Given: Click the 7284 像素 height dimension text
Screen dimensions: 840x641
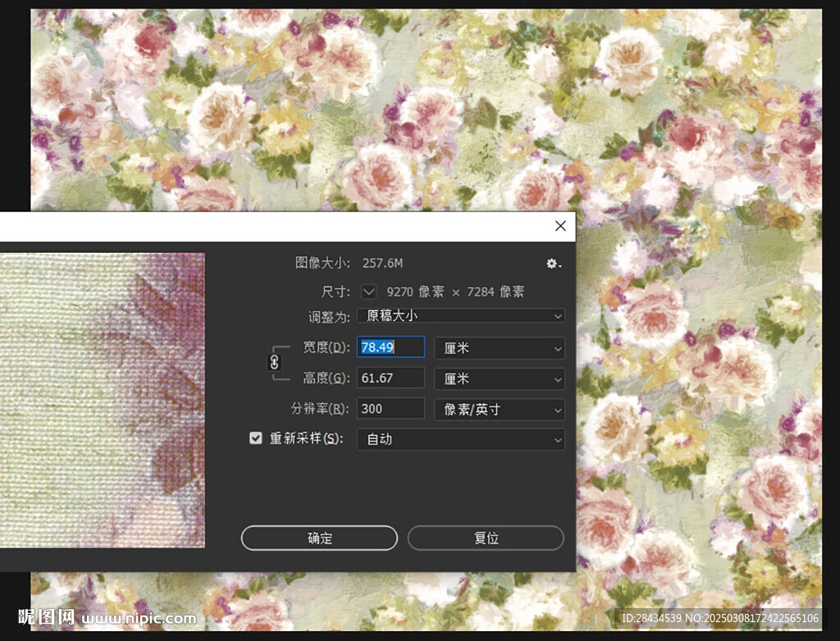Looking at the screenshot, I should [495, 291].
